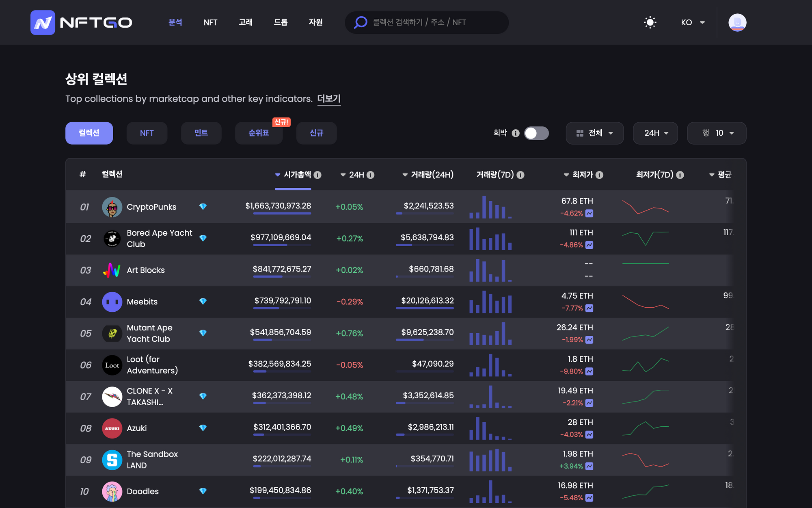Click the 더보기 link
Viewport: 812px width, 508px height.
click(328, 99)
